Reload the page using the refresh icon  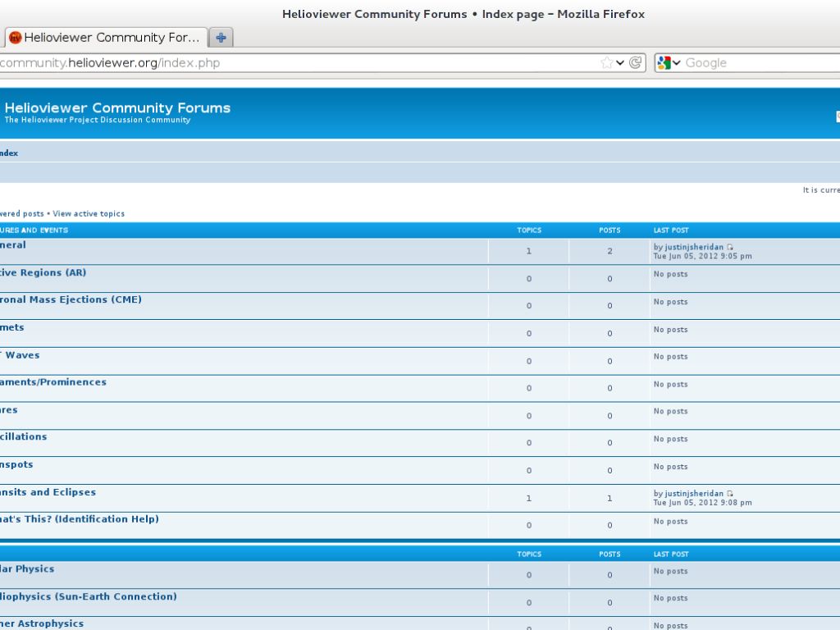(x=635, y=63)
